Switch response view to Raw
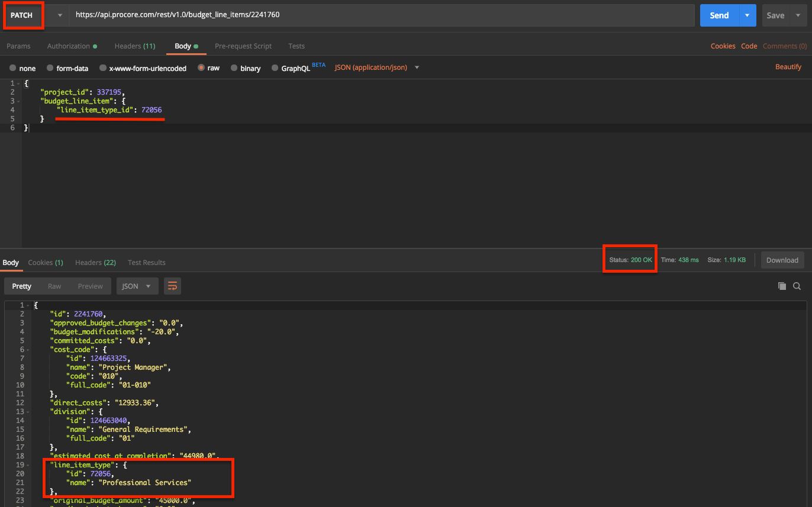This screenshot has width=812, height=507. 54,286
